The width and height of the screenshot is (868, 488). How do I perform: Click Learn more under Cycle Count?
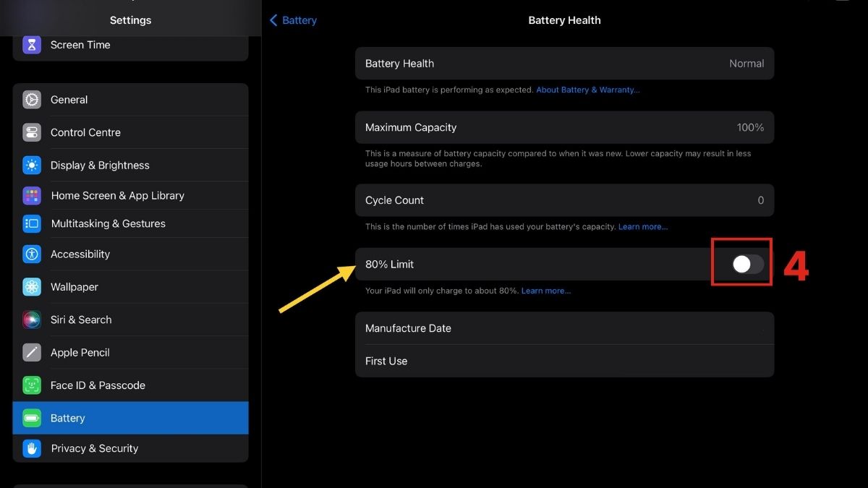click(643, 226)
